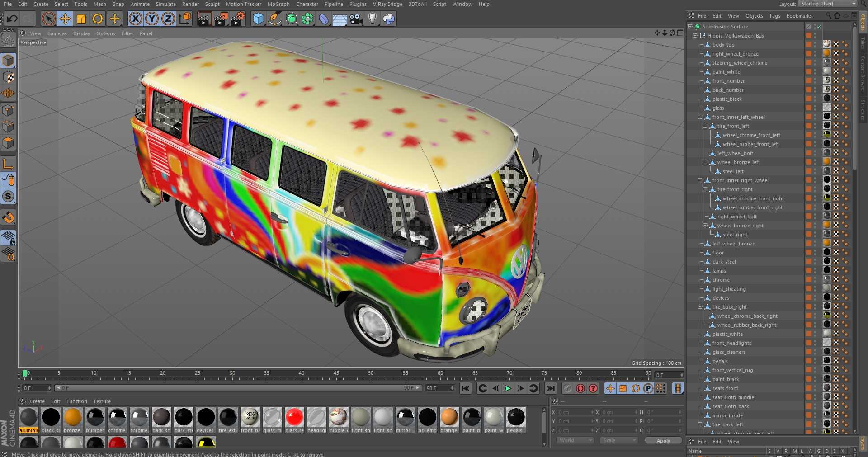
Task: Click Render View clapperboard icon
Action: [204, 19]
